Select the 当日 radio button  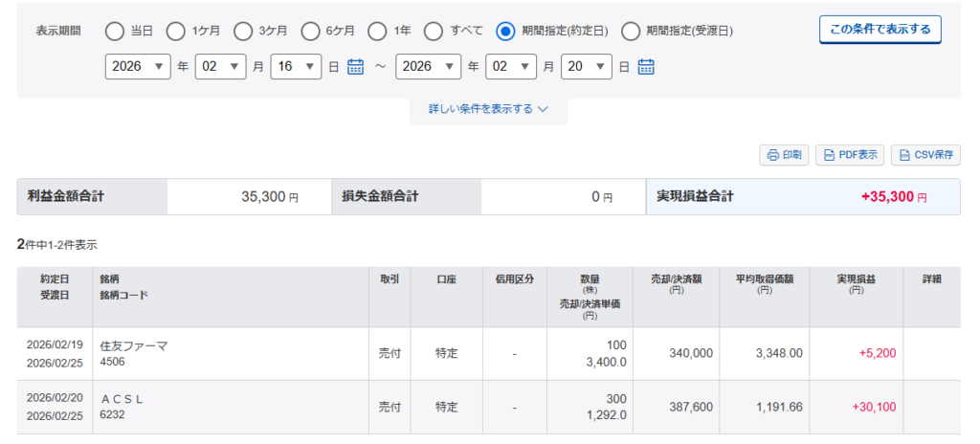pos(115,31)
